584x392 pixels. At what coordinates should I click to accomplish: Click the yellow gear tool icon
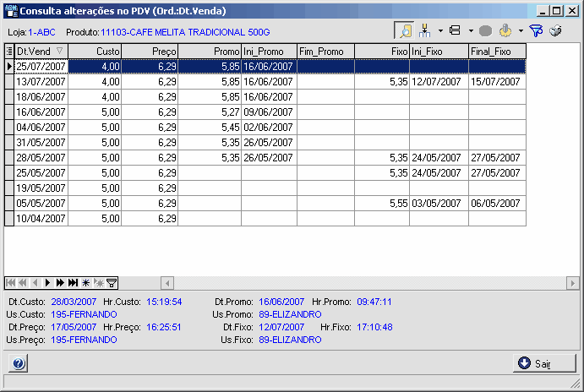[x=505, y=30]
